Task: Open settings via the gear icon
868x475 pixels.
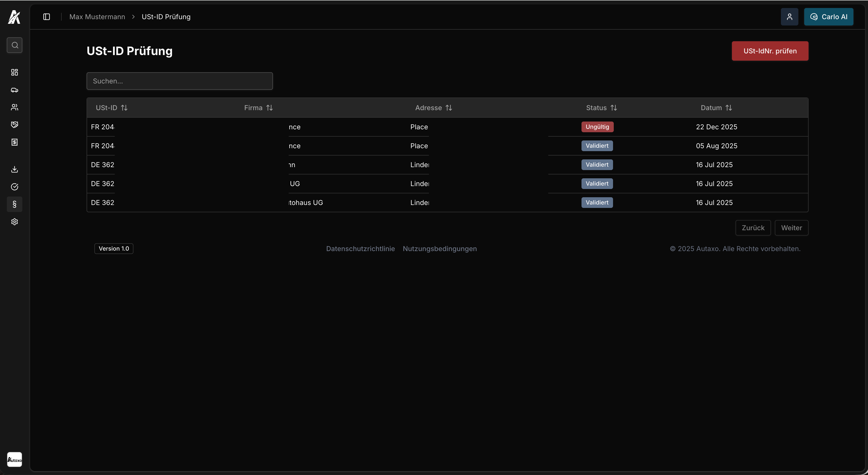Action: (x=15, y=221)
